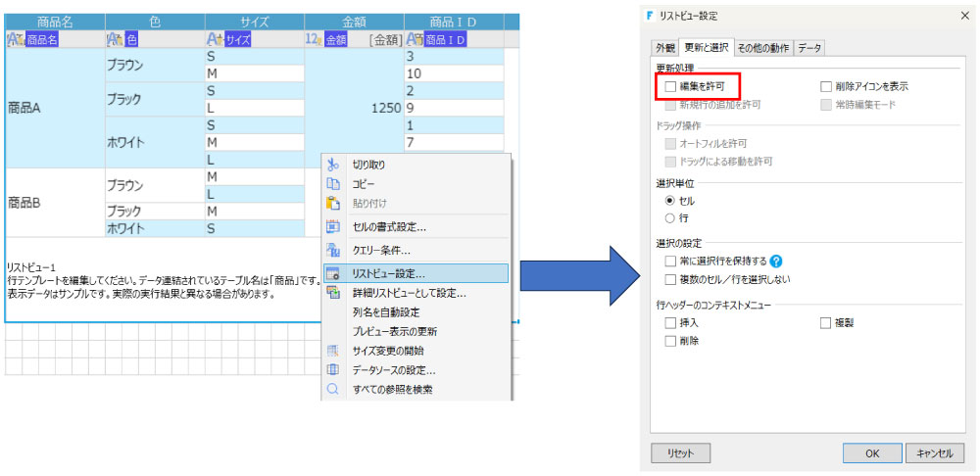Click the blue help icon beside 常に選択行を保持する

click(776, 262)
